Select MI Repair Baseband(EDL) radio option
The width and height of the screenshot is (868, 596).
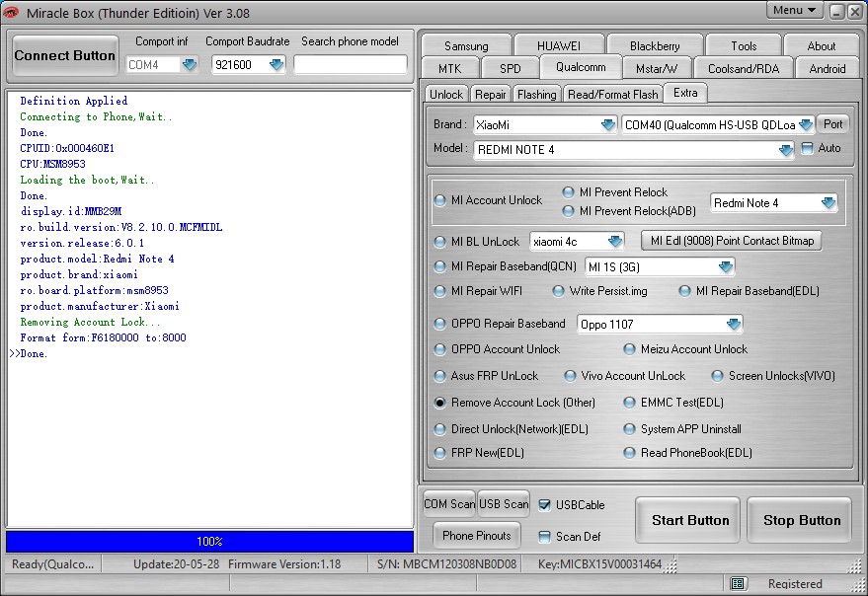(x=684, y=291)
